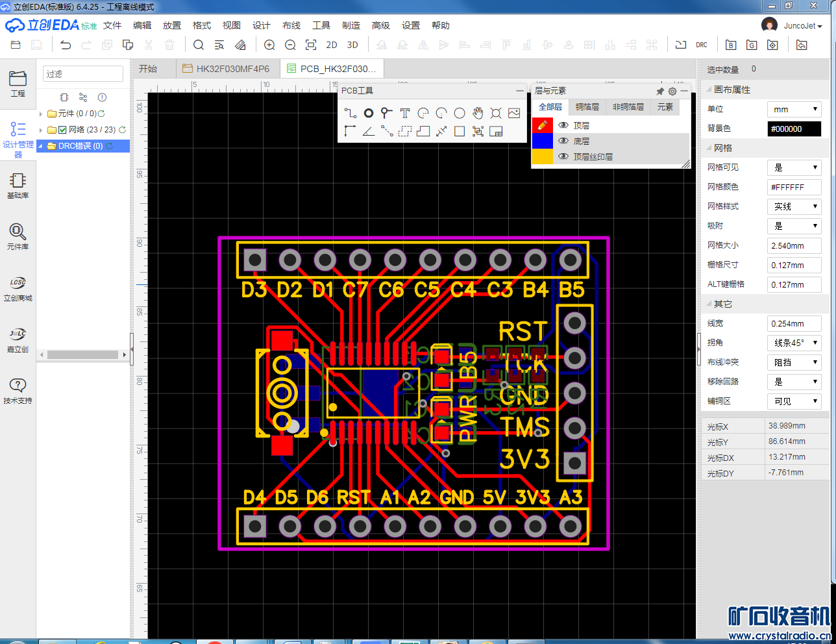Choose the Image insert tool in PCB工具

pyautogui.click(x=514, y=113)
